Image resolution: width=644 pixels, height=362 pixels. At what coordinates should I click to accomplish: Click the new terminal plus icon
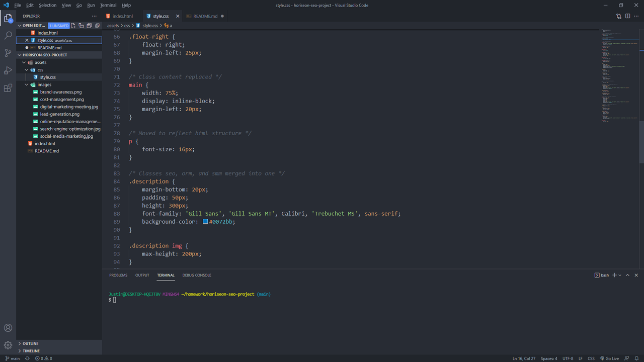point(614,275)
